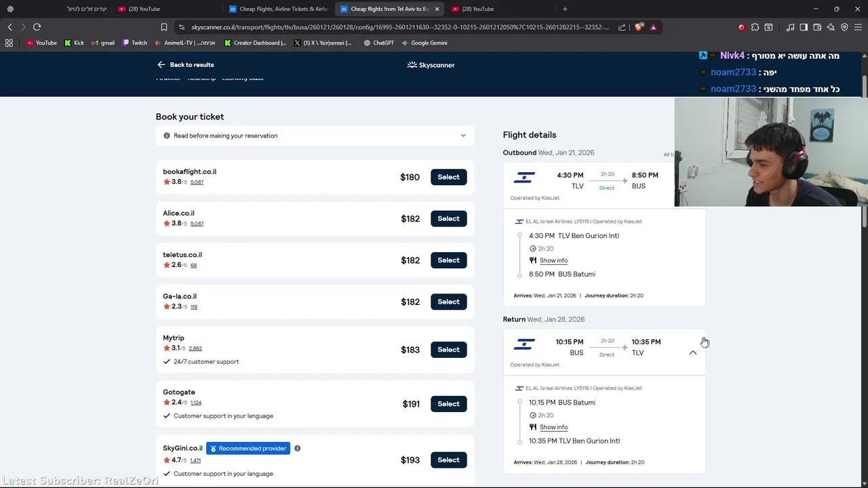Screen dimensions: 868x488
Task: Click the browser forward arrow
Action: 23,27
